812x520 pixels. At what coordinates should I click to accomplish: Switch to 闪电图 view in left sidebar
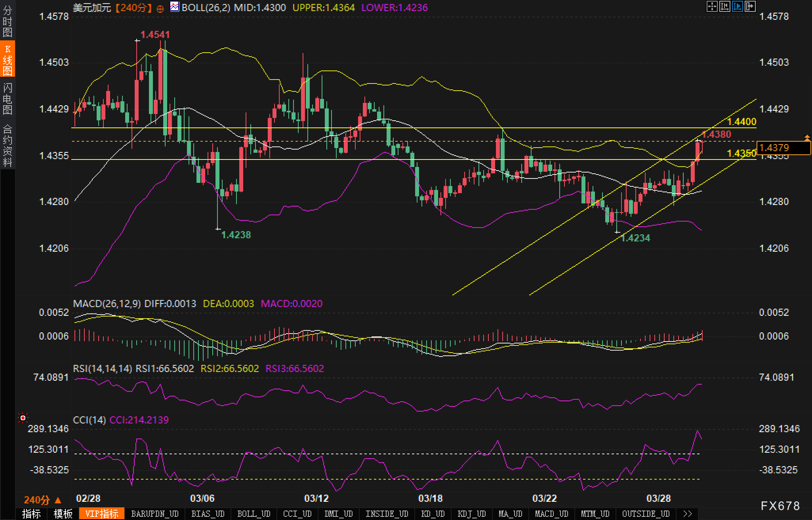(x=8, y=99)
